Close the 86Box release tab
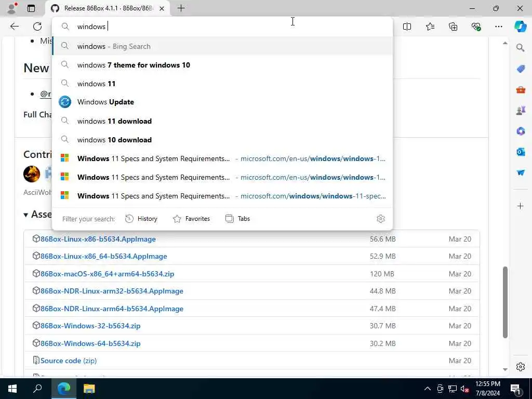Image resolution: width=532 pixels, height=399 pixels. (162, 8)
